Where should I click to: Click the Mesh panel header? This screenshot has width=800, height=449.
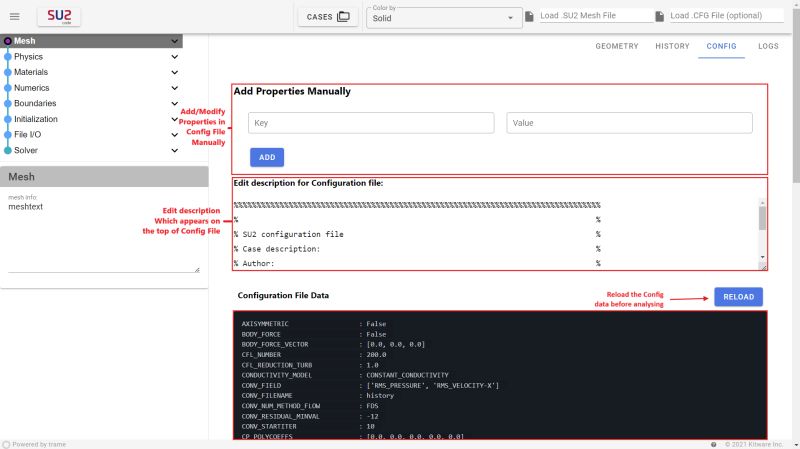(x=104, y=177)
